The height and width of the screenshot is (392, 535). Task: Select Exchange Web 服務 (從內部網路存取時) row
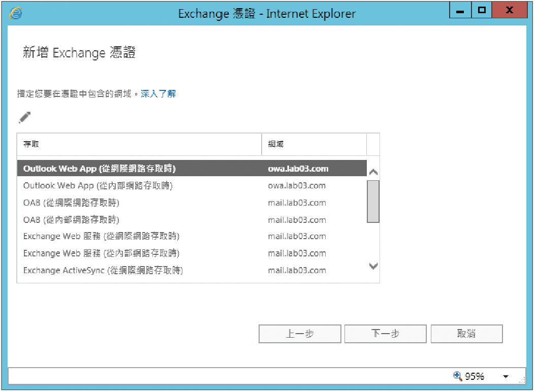[192, 253]
